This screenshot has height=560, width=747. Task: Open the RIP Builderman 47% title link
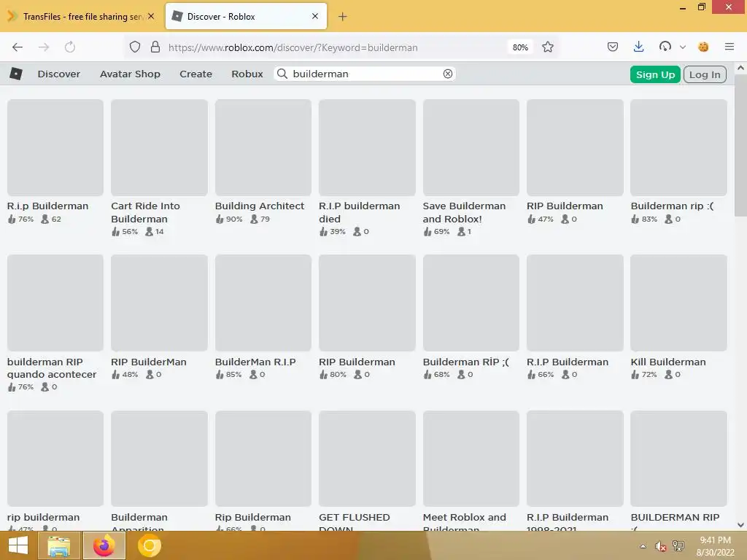(565, 206)
